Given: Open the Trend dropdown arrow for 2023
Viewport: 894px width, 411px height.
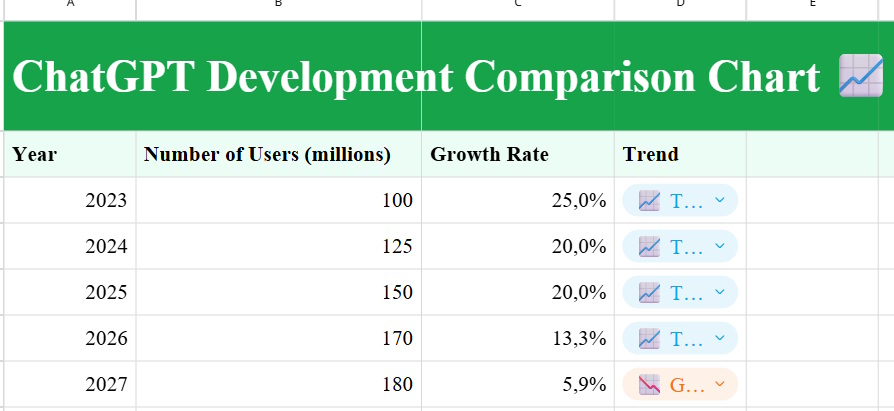Looking at the screenshot, I should pos(720,200).
